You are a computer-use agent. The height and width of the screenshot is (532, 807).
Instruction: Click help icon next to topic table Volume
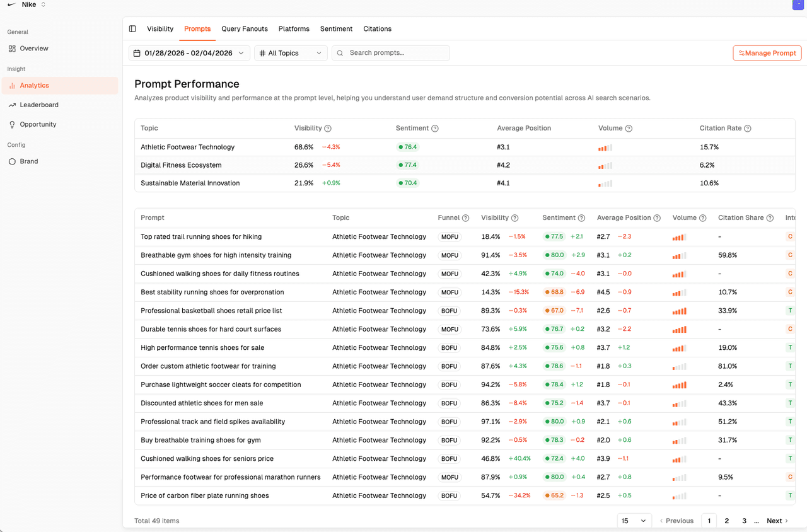click(629, 129)
